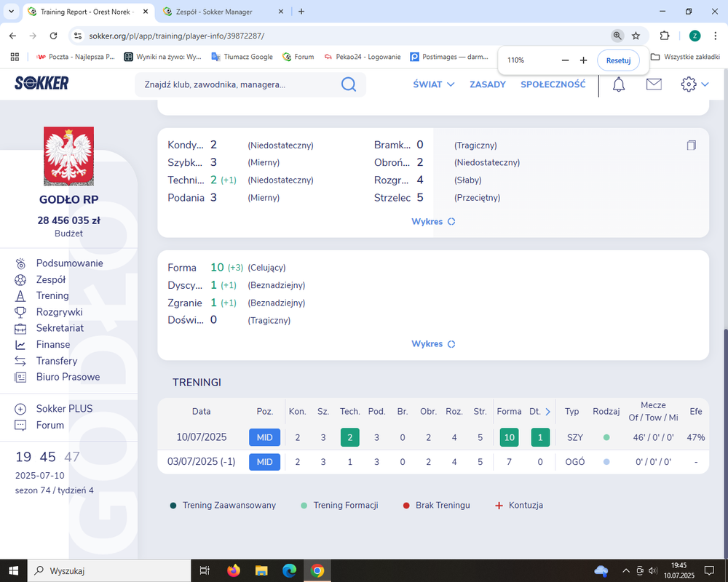Open Rozgrywki in the sidebar

coord(60,312)
